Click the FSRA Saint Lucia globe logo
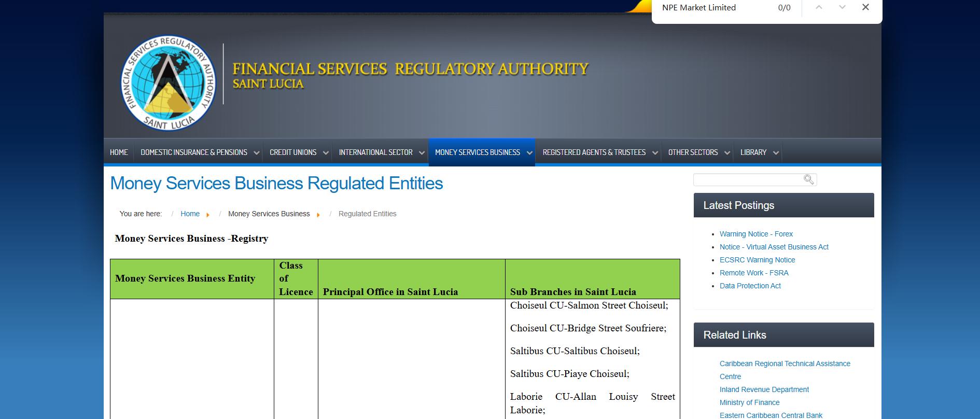The image size is (980, 419). click(169, 83)
